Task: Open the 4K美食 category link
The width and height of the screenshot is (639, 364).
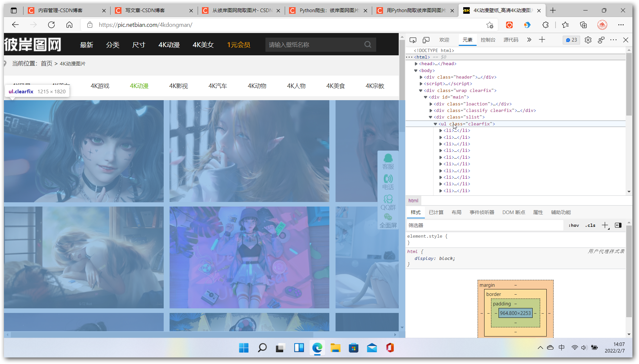Action: 336,86
